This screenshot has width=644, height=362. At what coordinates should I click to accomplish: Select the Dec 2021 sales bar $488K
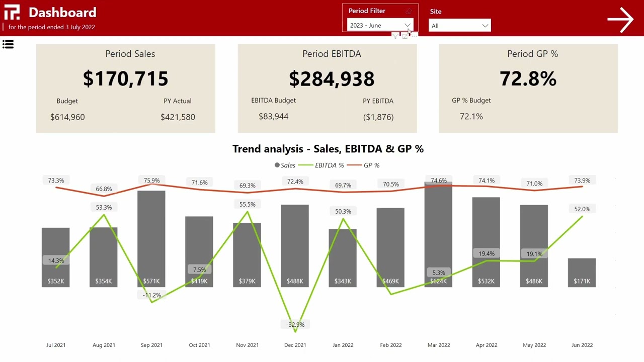(x=295, y=246)
